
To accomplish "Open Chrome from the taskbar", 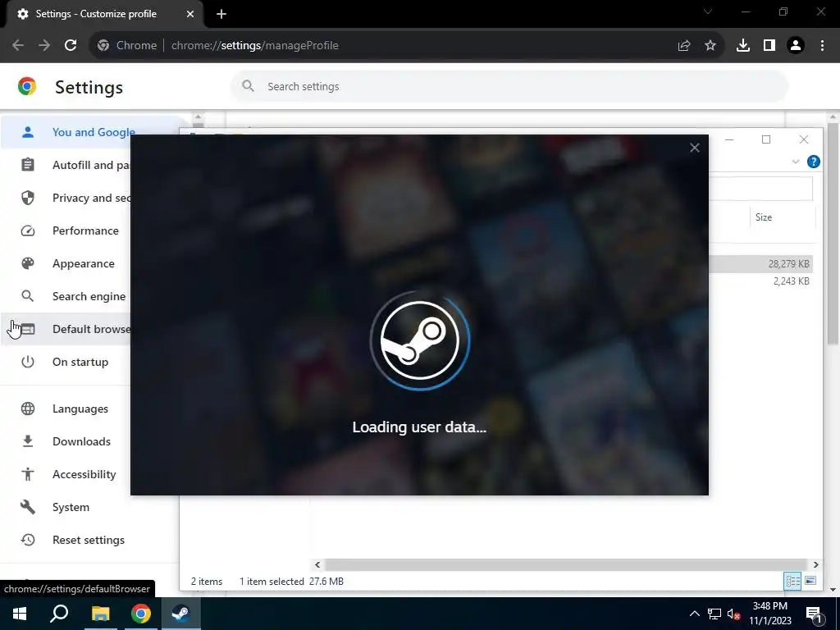I will coord(141,614).
